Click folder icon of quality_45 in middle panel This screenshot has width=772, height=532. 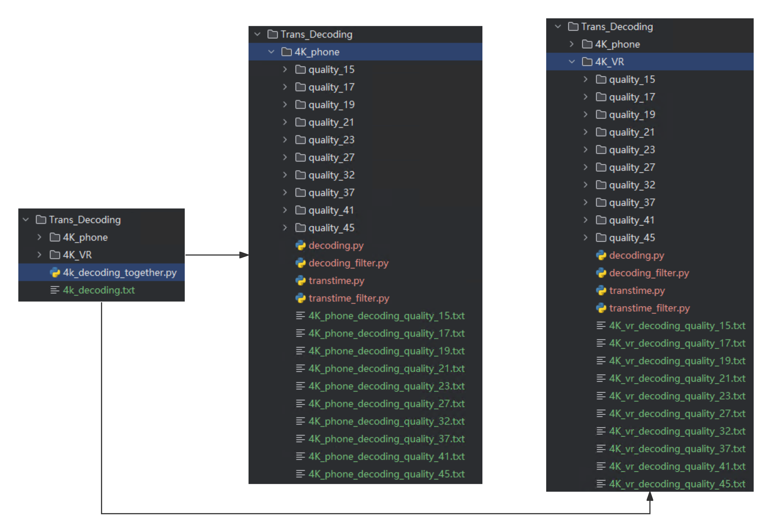coord(300,228)
